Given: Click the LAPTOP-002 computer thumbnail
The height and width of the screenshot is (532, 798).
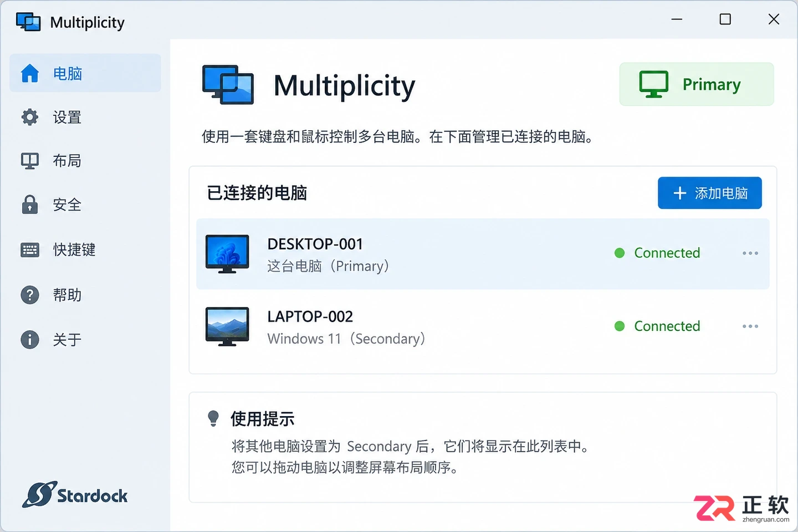Looking at the screenshot, I should pos(227,326).
